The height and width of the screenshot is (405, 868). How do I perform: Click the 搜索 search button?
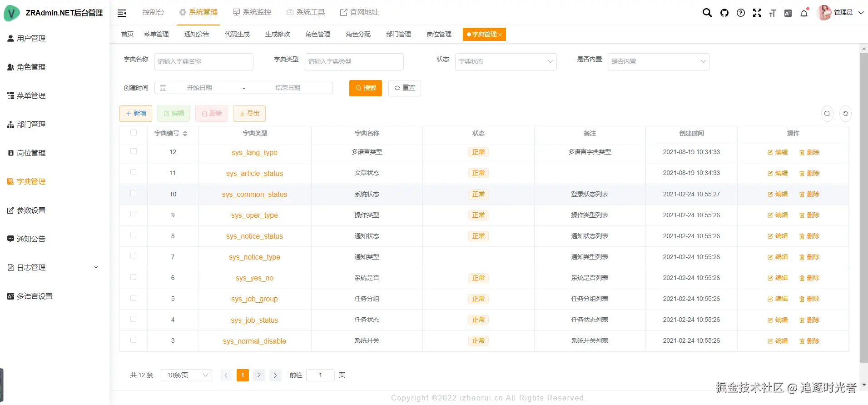[x=366, y=88]
